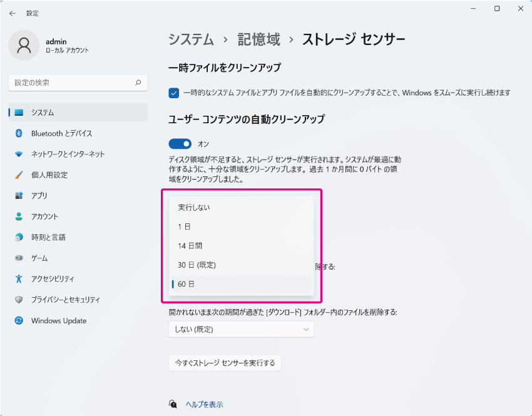
Task: Choose 30 日 (既定) from the list
Action: 241,265
